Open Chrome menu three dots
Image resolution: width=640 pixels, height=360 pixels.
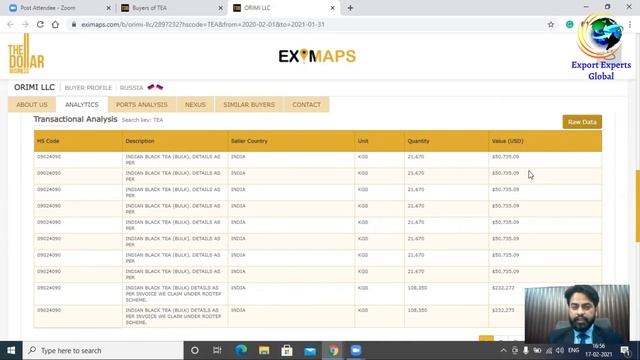630,24
